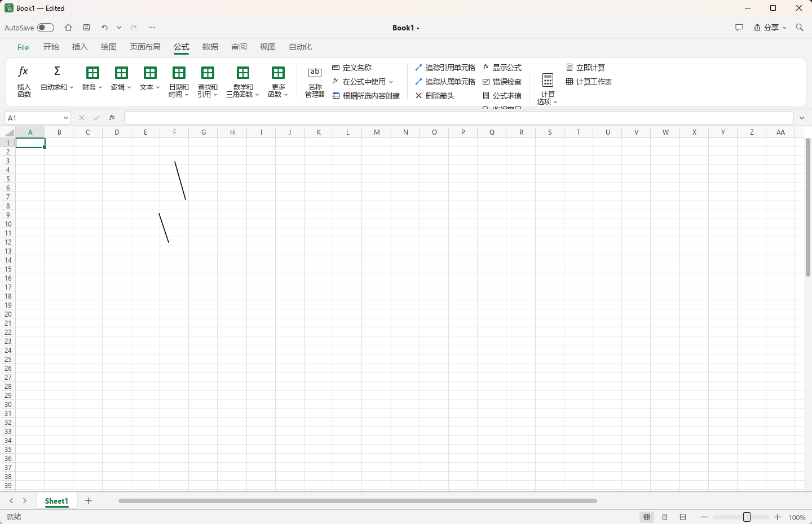Open Lookup & Reference (查找和引用) functions
Screen dimensions: 812x524
pos(208,82)
